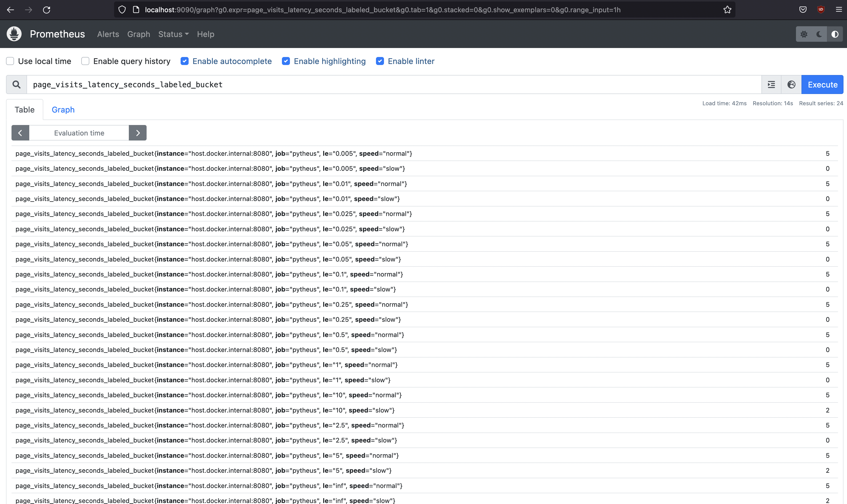Select row le="0.25" speed="normal"
The height and width of the screenshot is (504, 847).
425,305
